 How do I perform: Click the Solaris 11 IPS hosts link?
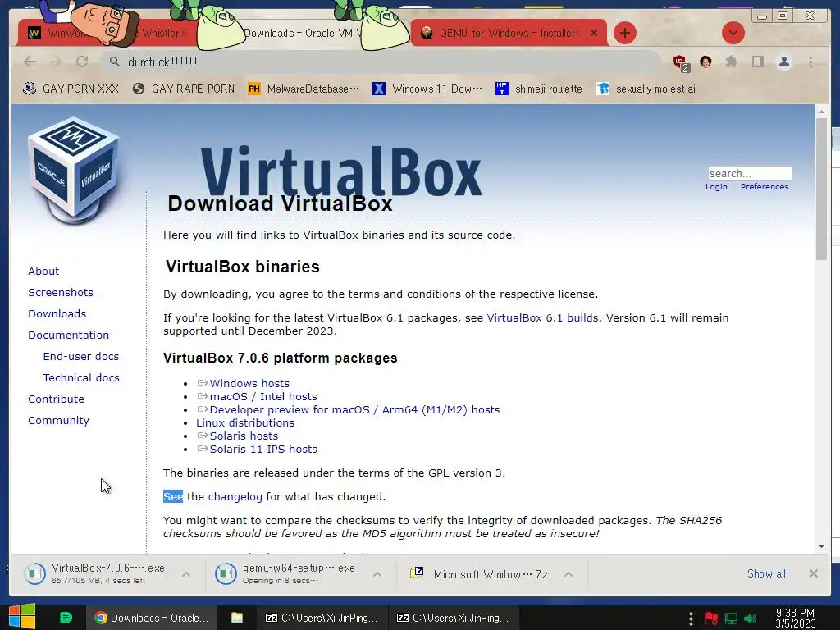pyautogui.click(x=263, y=449)
